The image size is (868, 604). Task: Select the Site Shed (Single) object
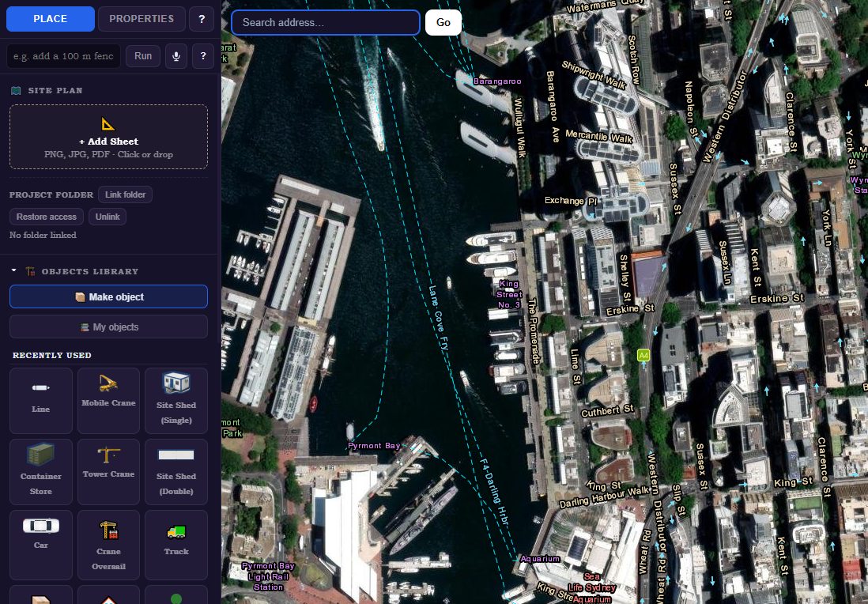[176, 400]
